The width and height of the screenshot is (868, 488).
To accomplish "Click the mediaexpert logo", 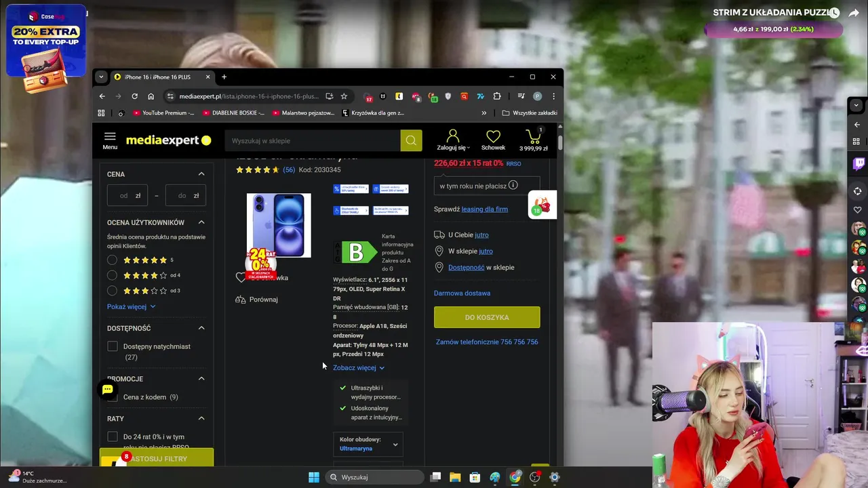I will [x=169, y=140].
